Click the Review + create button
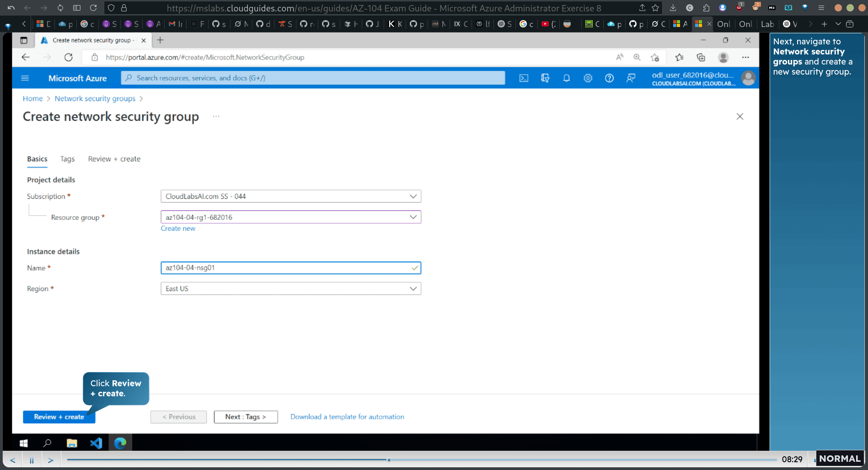This screenshot has height=470, width=868. click(x=59, y=417)
